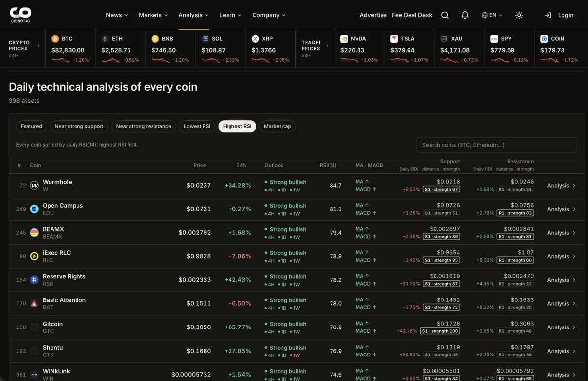Screen dimensions: 588x381
Task: Click the iExec RLC coin logo
Action: point(34,256)
